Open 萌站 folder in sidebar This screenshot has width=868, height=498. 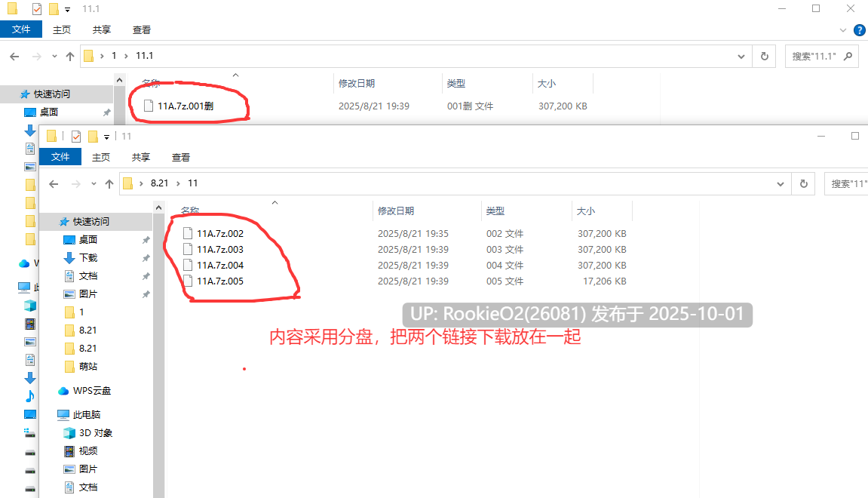point(88,367)
